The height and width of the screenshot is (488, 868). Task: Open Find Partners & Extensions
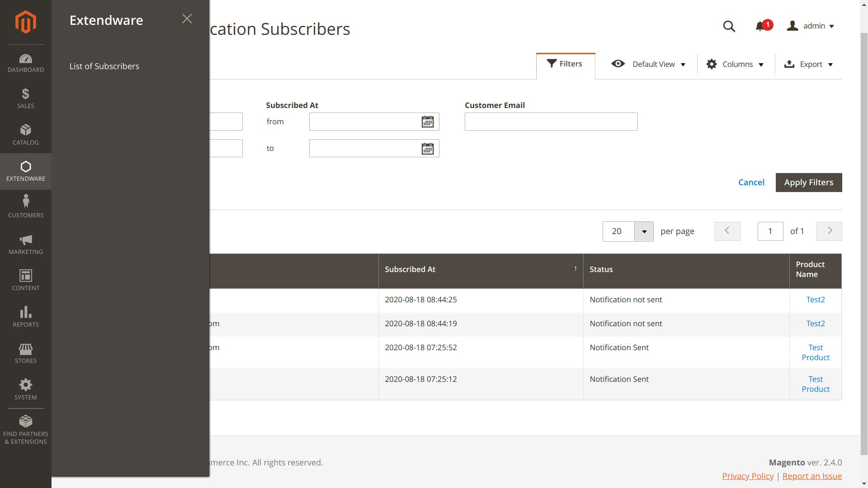(26, 430)
